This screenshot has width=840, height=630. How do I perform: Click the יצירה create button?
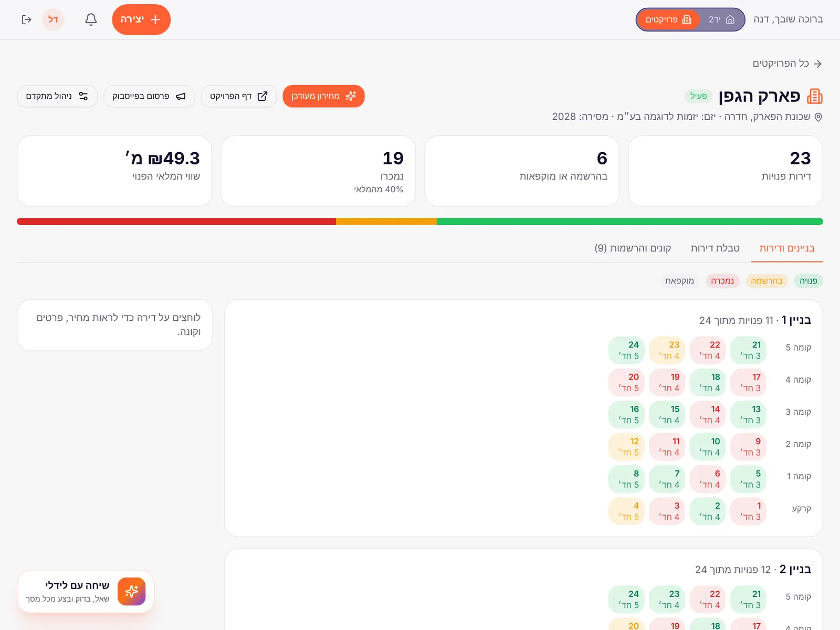(x=141, y=19)
